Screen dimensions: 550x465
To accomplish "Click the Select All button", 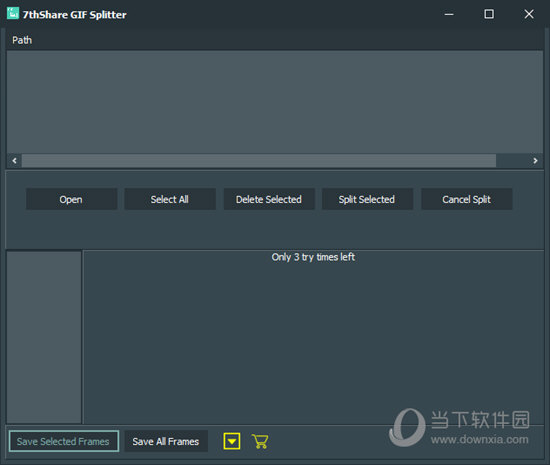I will pyautogui.click(x=170, y=199).
